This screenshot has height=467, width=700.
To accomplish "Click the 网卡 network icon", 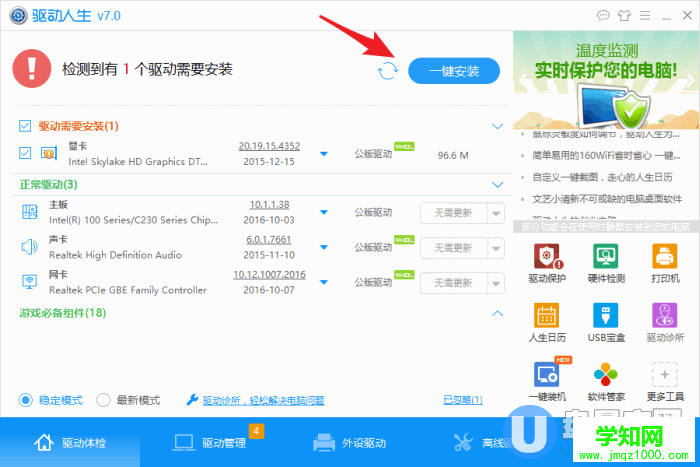I will (29, 282).
